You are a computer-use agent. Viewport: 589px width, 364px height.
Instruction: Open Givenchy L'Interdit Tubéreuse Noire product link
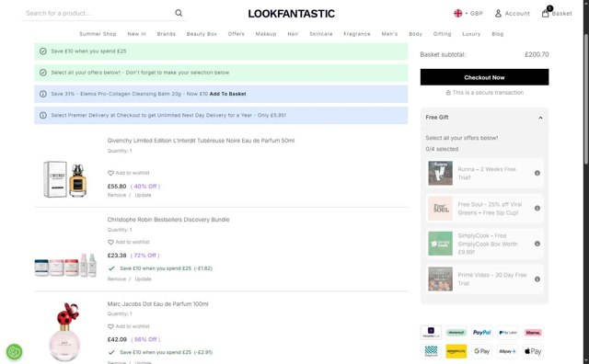201,141
